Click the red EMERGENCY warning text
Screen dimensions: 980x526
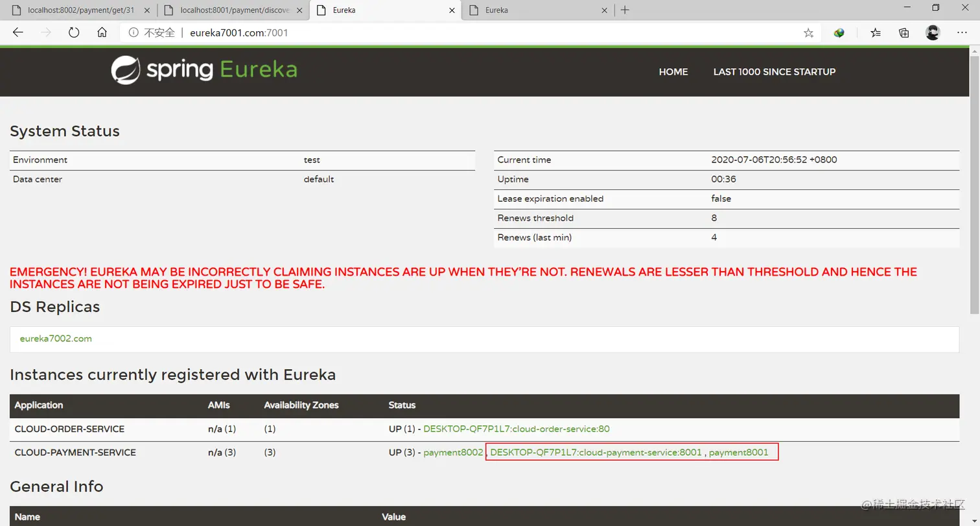[463, 278]
